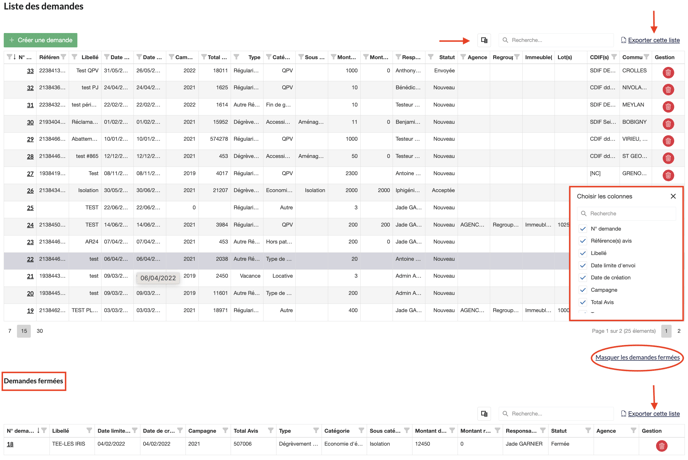Set page size to 7 rows
688x460 pixels.
coord(10,331)
